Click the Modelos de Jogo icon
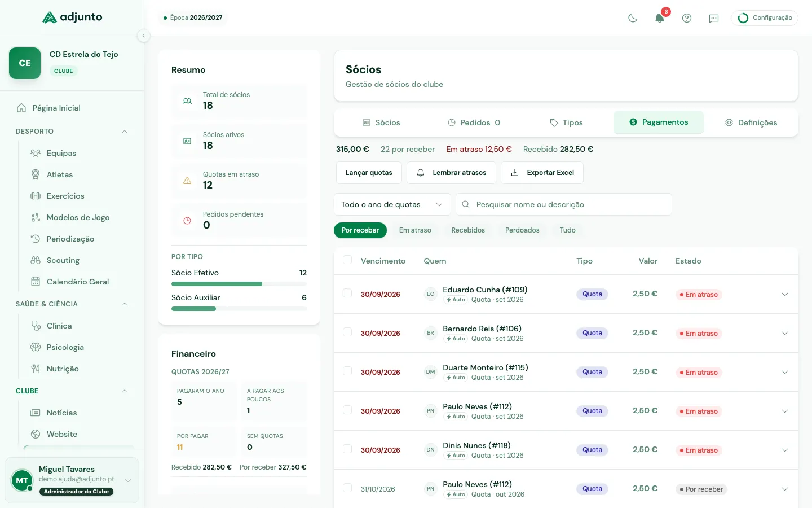 tap(36, 217)
